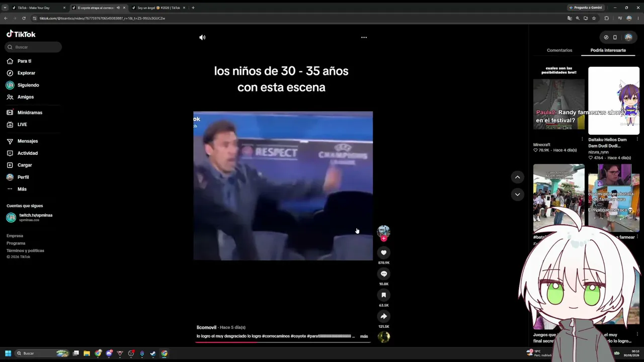The width and height of the screenshot is (644, 362).
Task: Open the Windows Start menu
Action: 8,353
